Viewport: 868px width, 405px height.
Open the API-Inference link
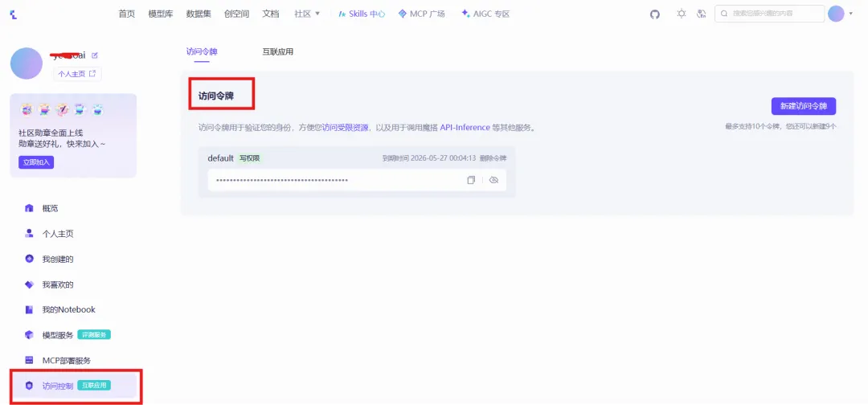tap(465, 127)
